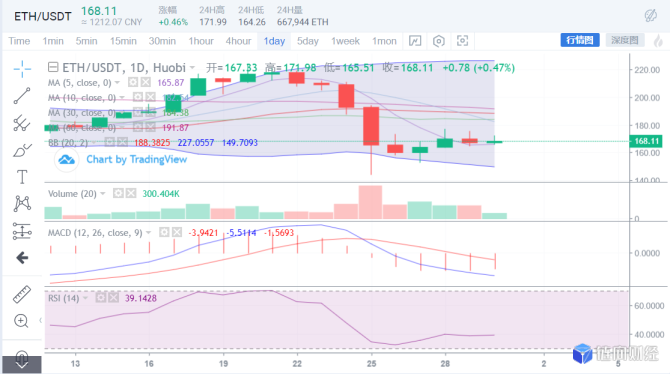Select the Text annotation tool
Image resolution: width=670 pixels, height=374 pixels.
coord(22,177)
